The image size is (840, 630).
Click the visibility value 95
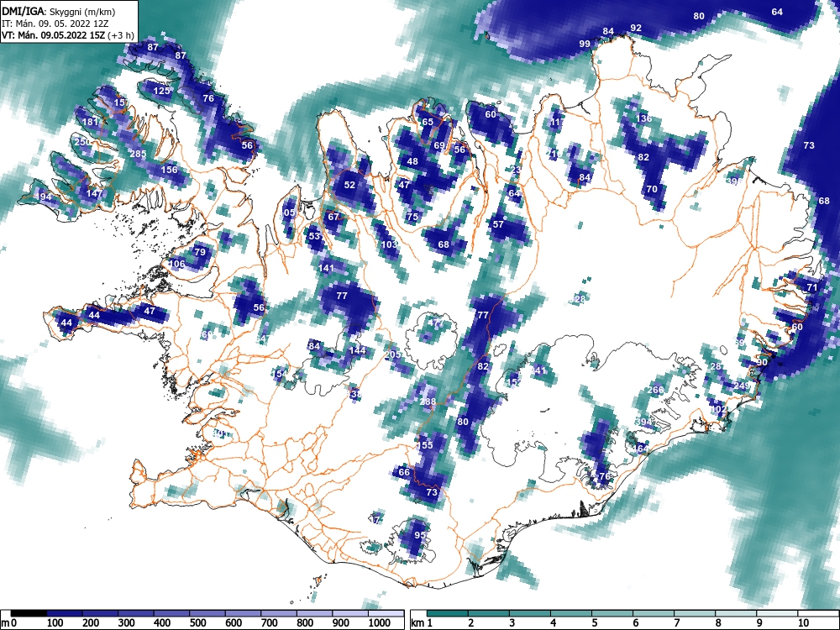pyautogui.click(x=420, y=535)
